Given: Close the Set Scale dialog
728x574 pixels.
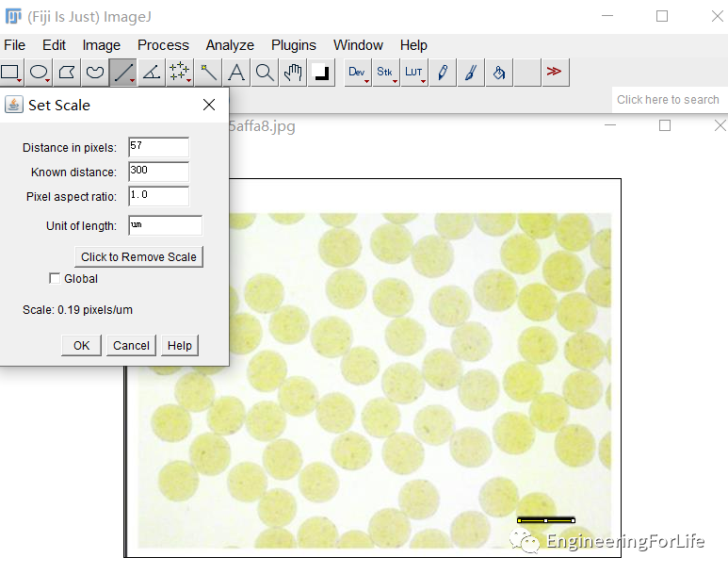Looking at the screenshot, I should click(x=209, y=105).
